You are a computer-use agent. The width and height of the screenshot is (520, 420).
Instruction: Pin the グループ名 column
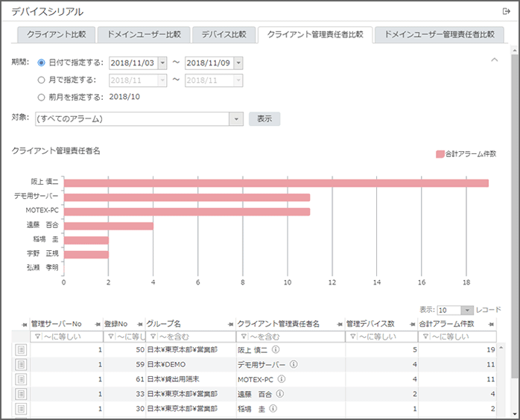coord(230,324)
